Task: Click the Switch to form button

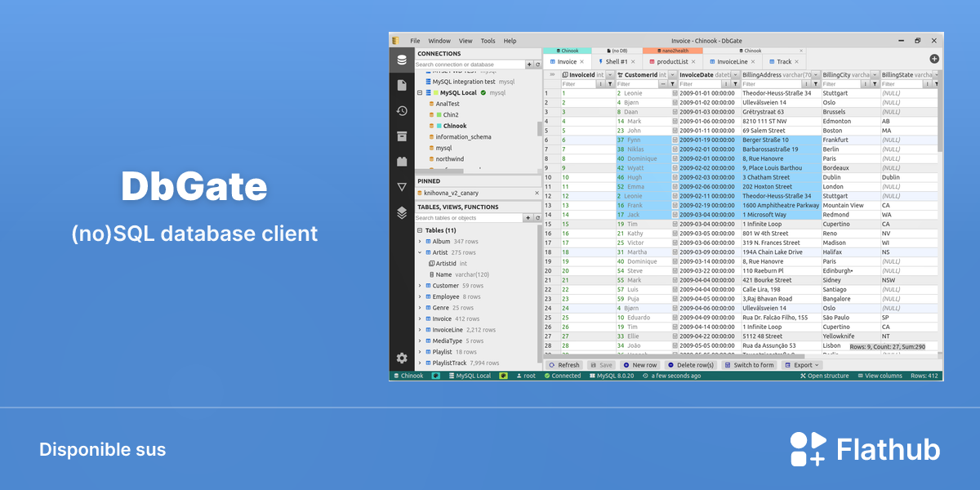Action: point(748,365)
